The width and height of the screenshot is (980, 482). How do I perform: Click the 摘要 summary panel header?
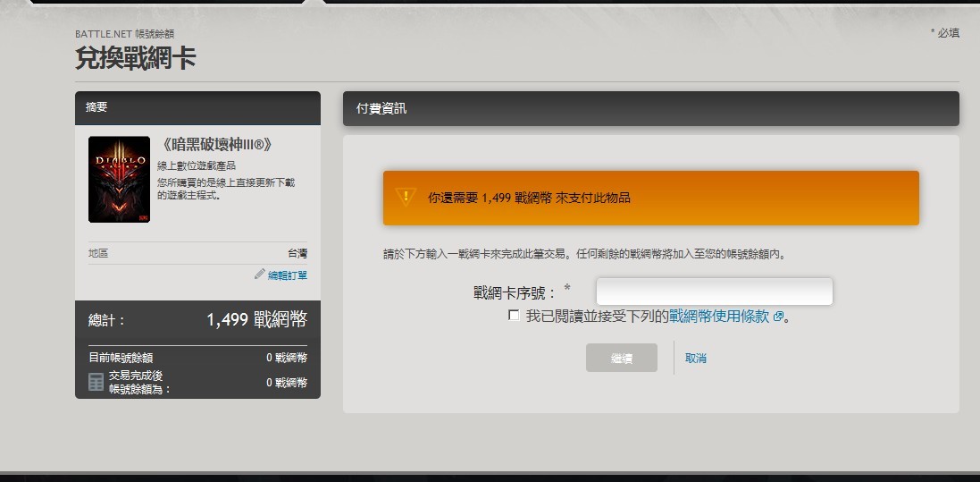tap(197, 107)
